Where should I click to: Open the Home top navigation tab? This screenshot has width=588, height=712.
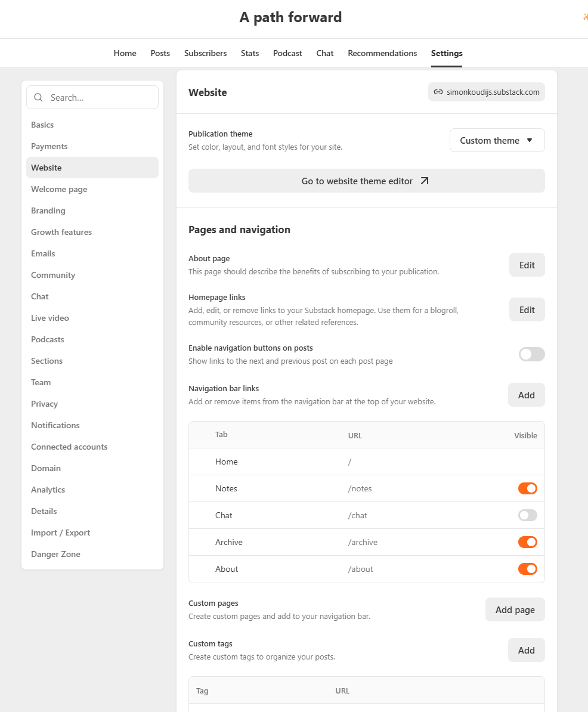pos(125,53)
